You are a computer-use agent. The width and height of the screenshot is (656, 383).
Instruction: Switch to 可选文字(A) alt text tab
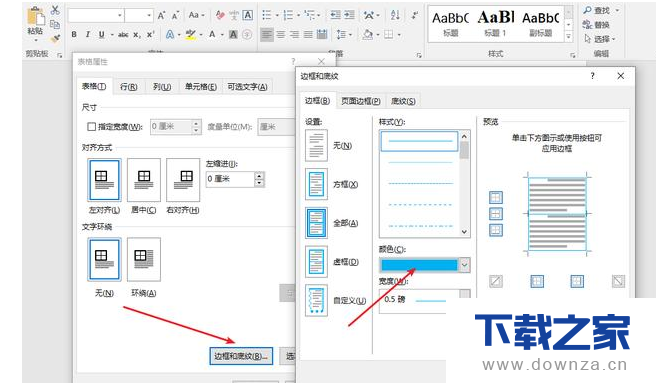coord(247,87)
